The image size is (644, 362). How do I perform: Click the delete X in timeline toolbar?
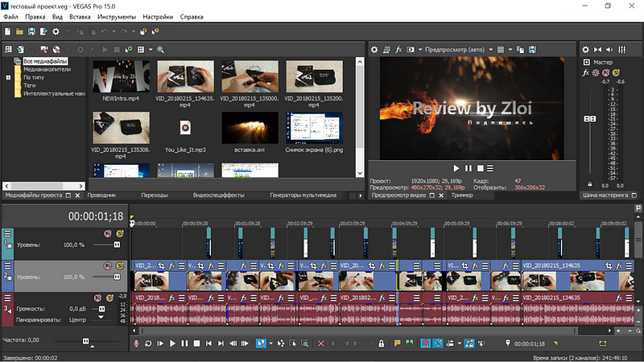pyautogui.click(x=320, y=343)
